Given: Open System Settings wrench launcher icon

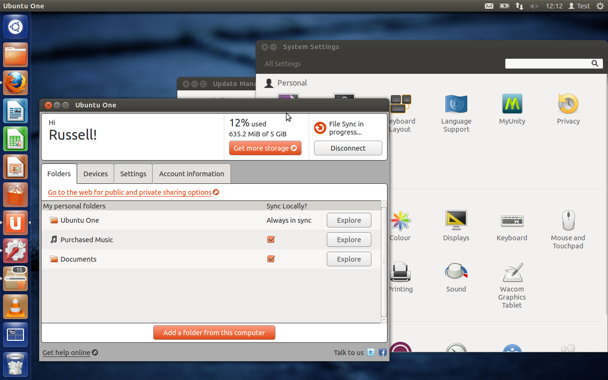Looking at the screenshot, I should [x=16, y=250].
